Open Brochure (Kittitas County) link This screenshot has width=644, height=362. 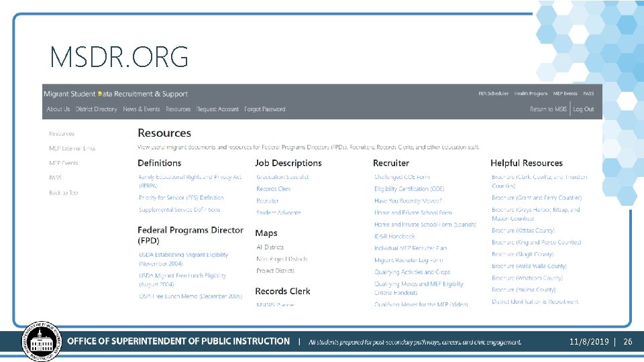[x=523, y=230]
